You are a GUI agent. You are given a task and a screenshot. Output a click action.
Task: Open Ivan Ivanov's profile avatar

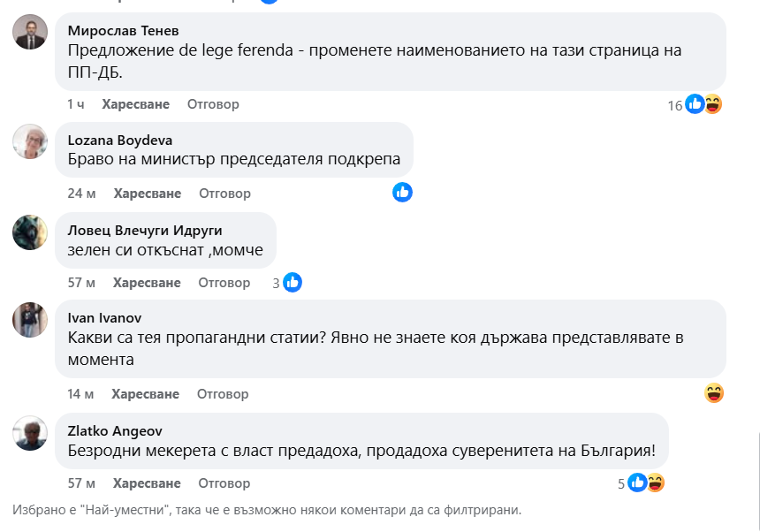pos(31,320)
